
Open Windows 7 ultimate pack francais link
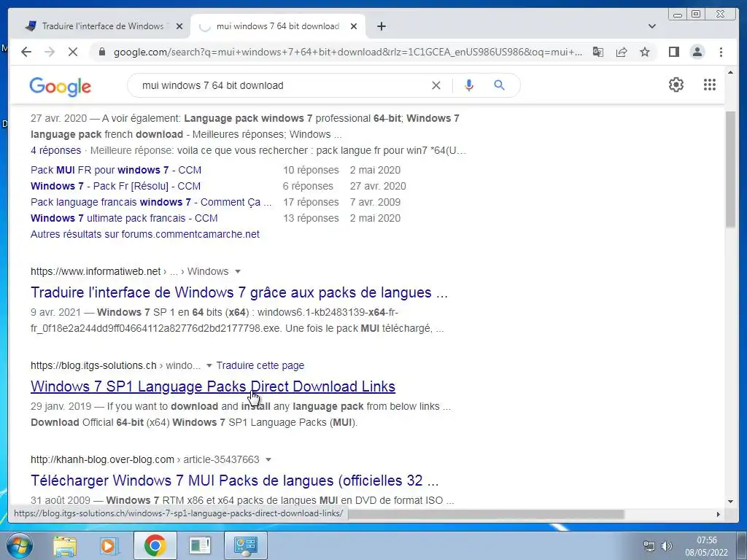tap(124, 218)
